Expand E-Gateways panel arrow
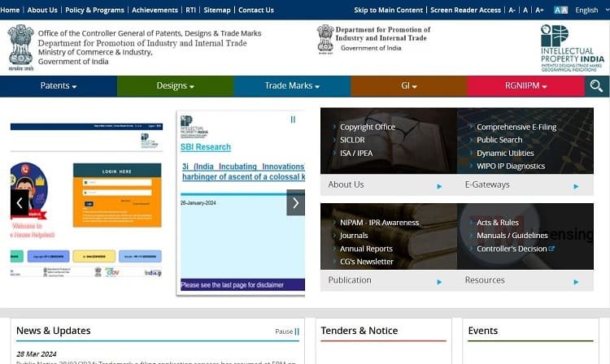Screen dimensions: 610x364 (576, 186)
